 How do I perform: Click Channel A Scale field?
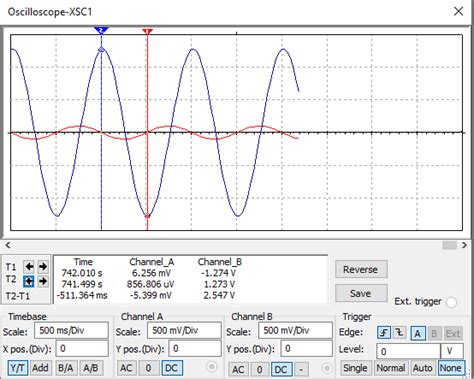(x=184, y=331)
